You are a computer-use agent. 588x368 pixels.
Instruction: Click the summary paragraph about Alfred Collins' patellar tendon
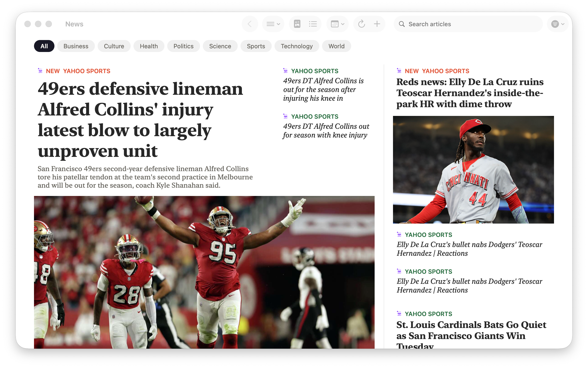point(145,177)
